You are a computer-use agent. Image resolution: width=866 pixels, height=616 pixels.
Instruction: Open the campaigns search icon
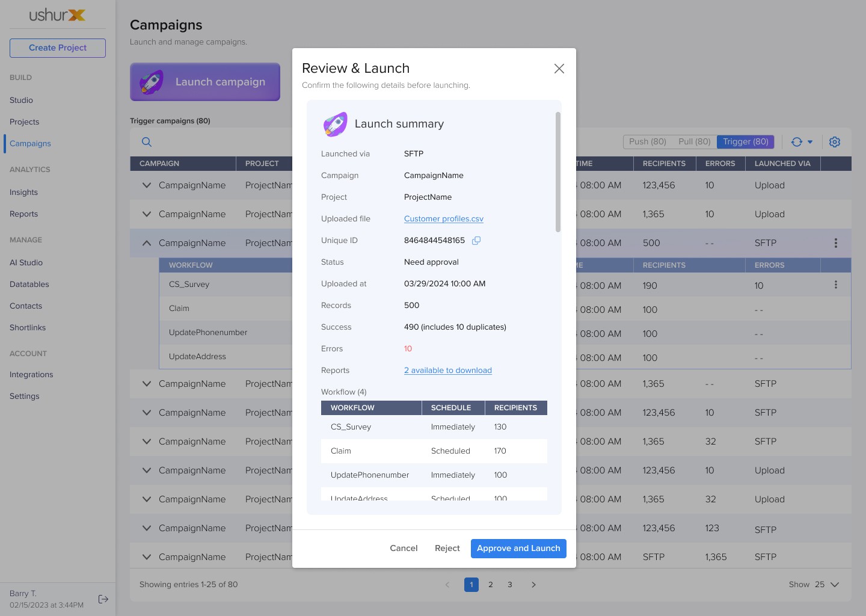(147, 142)
